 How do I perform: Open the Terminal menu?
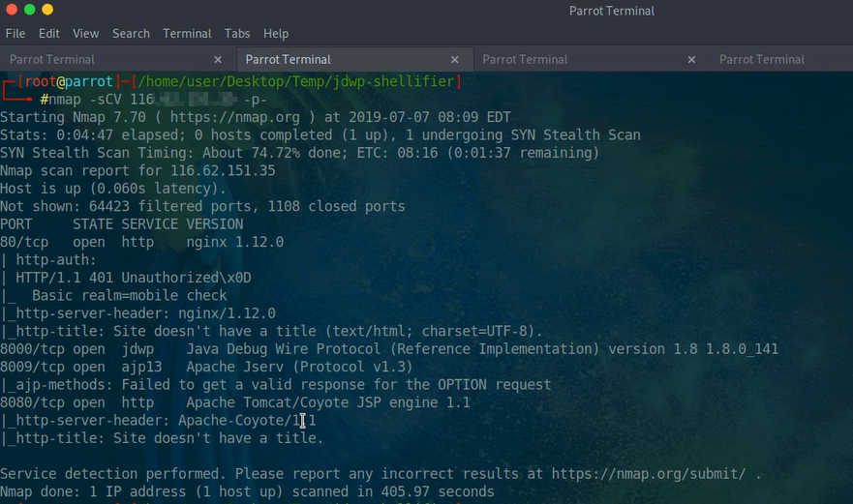point(187,34)
